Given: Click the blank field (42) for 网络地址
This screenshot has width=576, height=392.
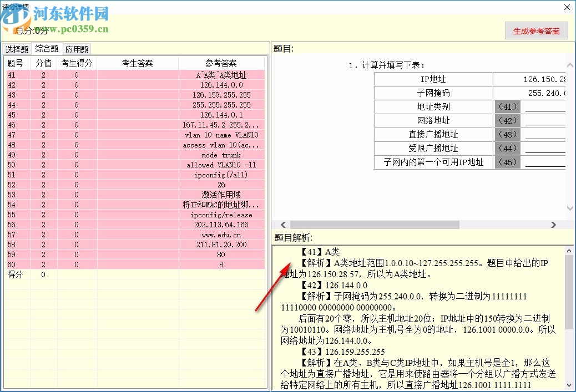Looking at the screenshot, I should click(x=545, y=121).
